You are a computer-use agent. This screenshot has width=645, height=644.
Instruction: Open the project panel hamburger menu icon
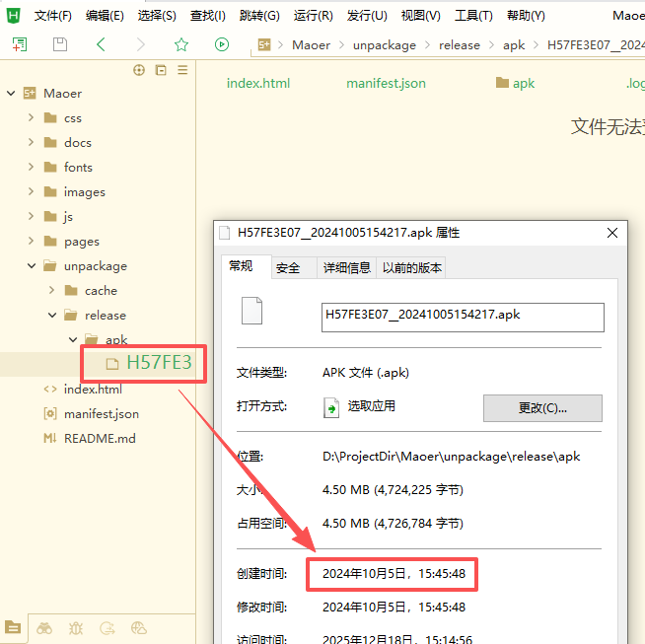click(182, 70)
